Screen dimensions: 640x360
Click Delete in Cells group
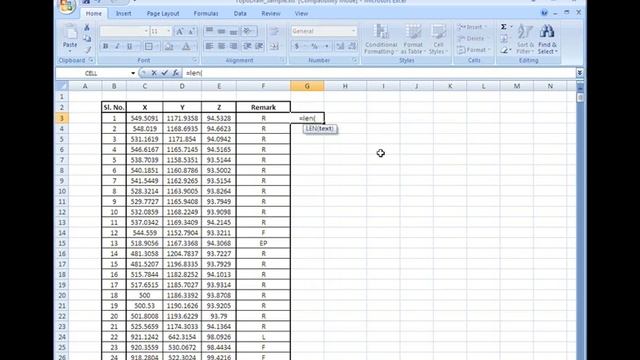tap(472, 39)
